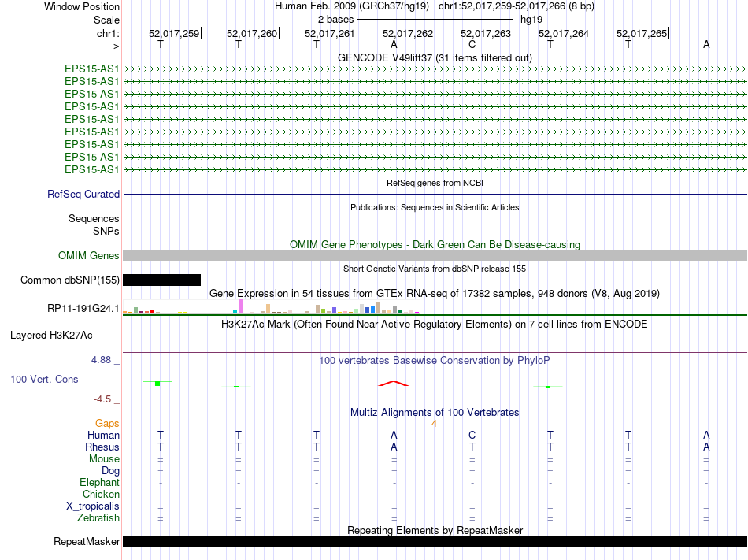The width and height of the screenshot is (748, 560).
Task: Click the RepeatMasker track label
Action: [87, 541]
